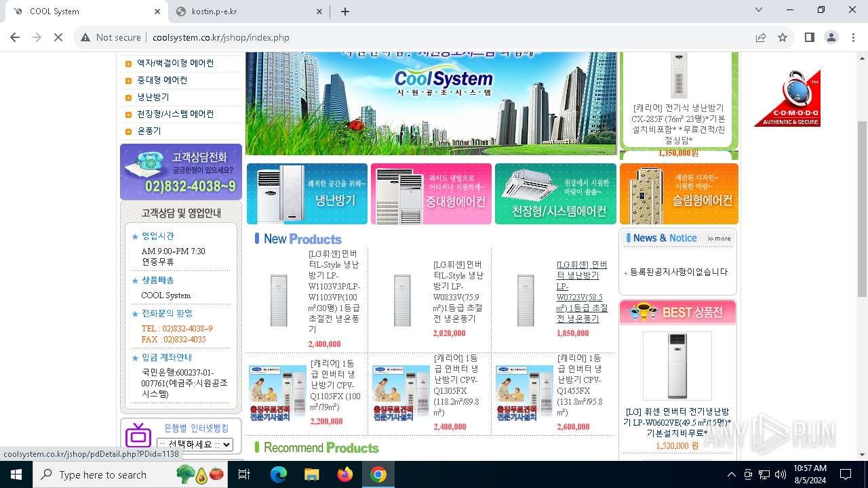Click CPV-Q1455FX product thumbnail

(524, 394)
